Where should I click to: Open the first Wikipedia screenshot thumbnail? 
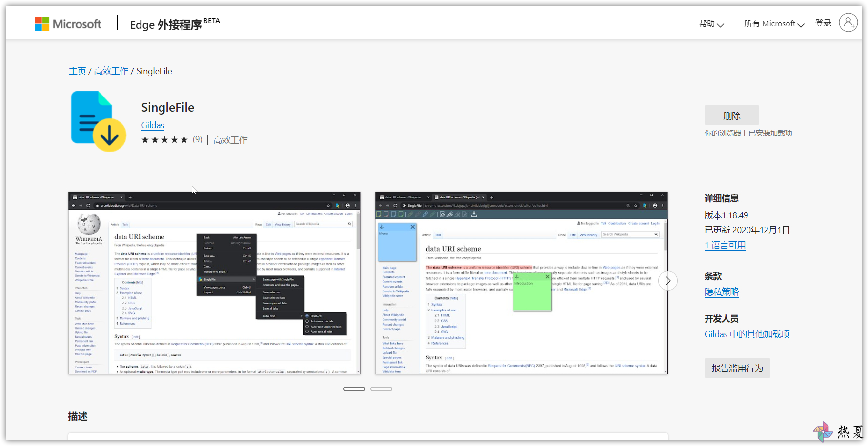214,283
